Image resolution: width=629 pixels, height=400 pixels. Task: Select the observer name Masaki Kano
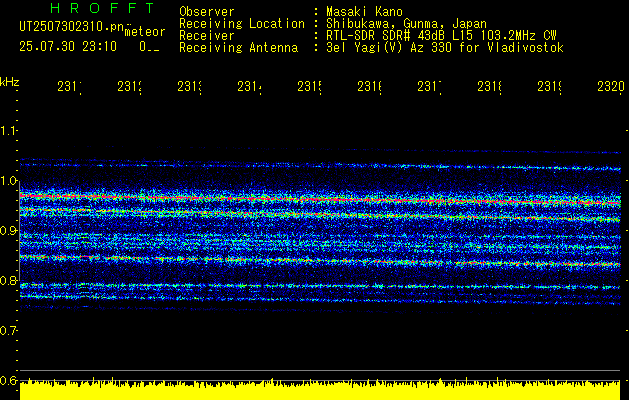coord(364,11)
